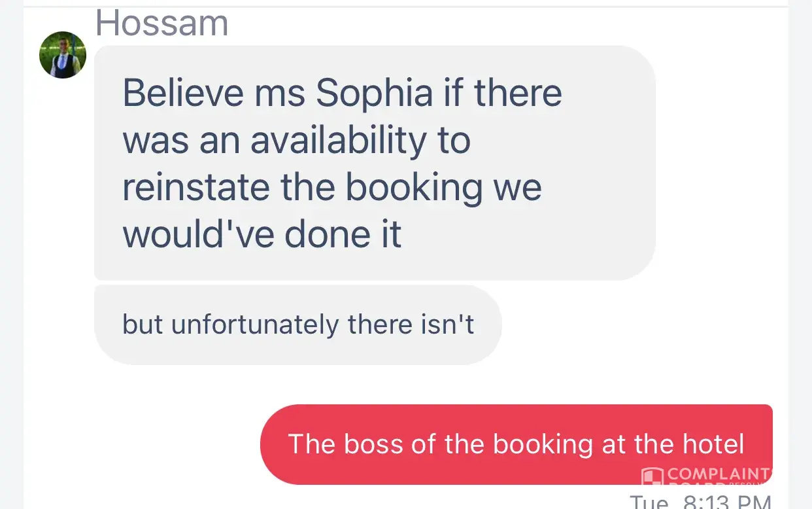This screenshot has width=812, height=509.
Task: Select the red 'boss of the booking' message
Action: click(x=516, y=444)
